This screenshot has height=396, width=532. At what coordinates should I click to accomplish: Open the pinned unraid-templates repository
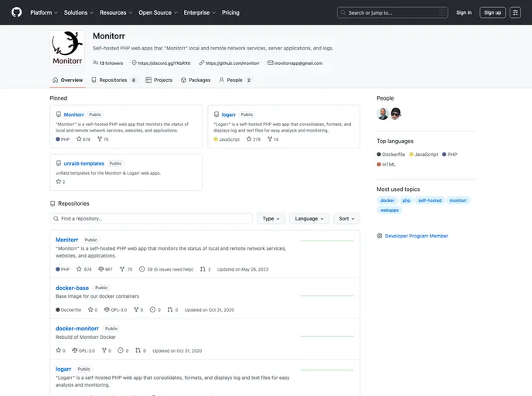point(84,163)
